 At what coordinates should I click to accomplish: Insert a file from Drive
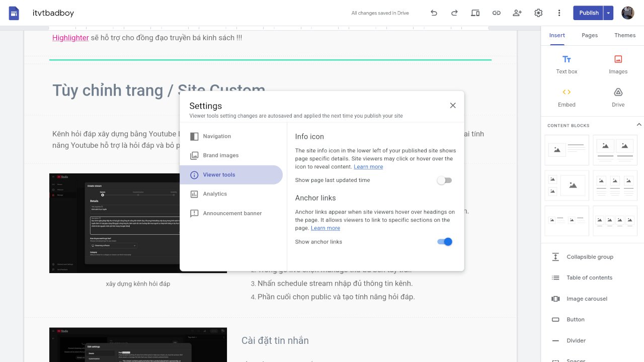(x=618, y=97)
